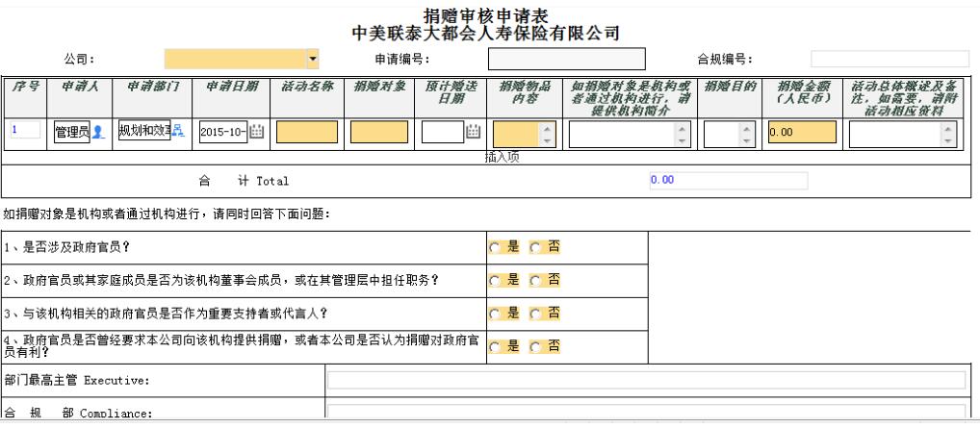Viewport: 980px width, 428px height.
Task: Click the 插入项 insert row link
Action: [x=502, y=158]
